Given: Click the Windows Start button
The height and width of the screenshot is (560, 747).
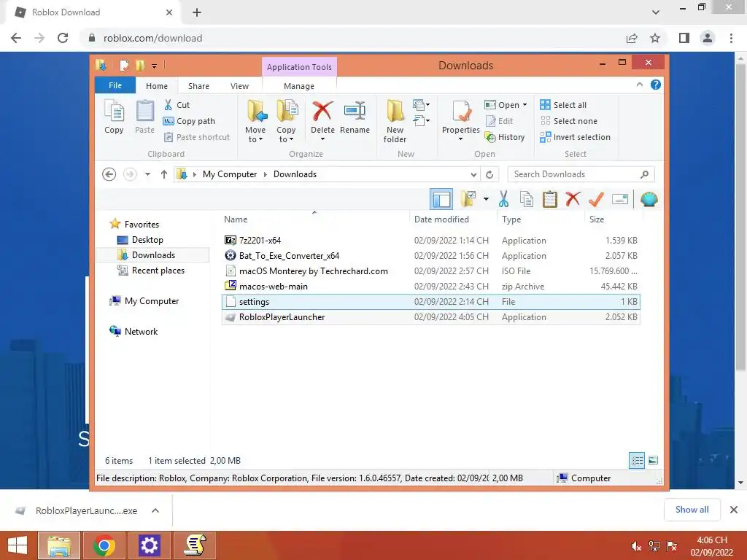Looking at the screenshot, I should 18,545.
